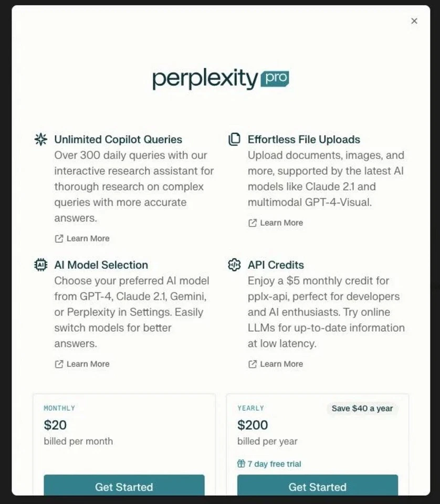Click Get Started on the Yearly plan
This screenshot has height=504, width=440.
(317, 487)
